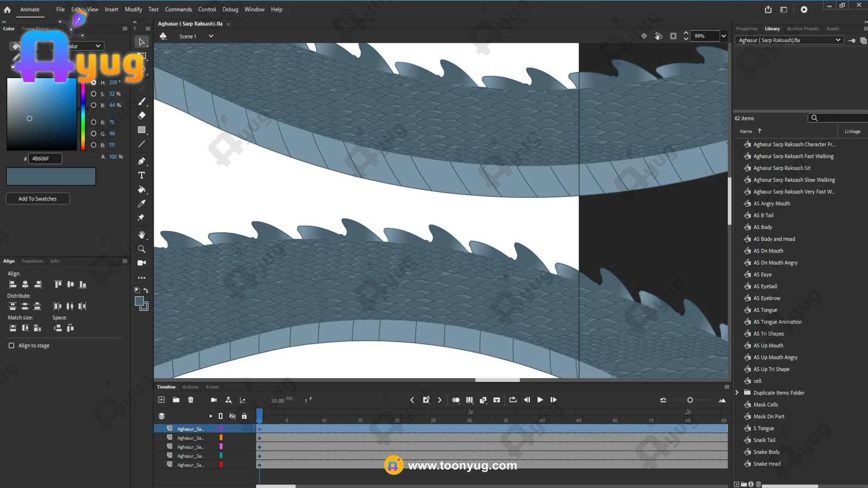Open the Scene 1 dropdown
This screenshot has height=488, width=868.
pyautogui.click(x=211, y=36)
